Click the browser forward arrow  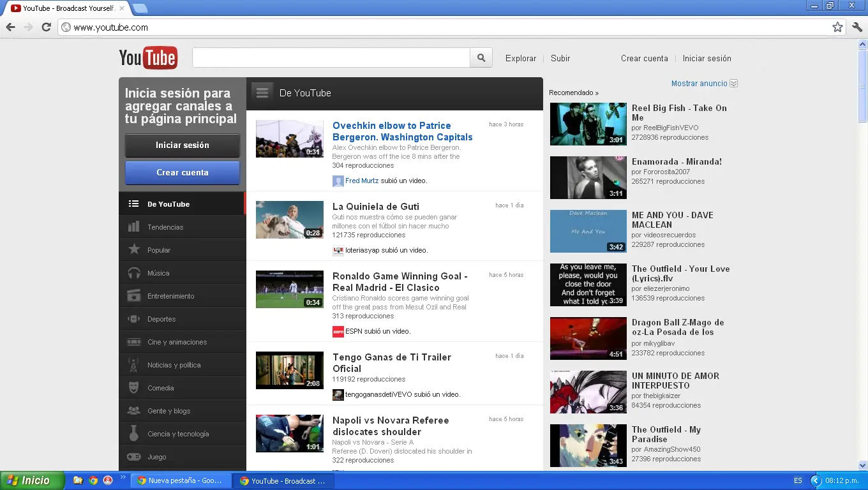pos(28,27)
